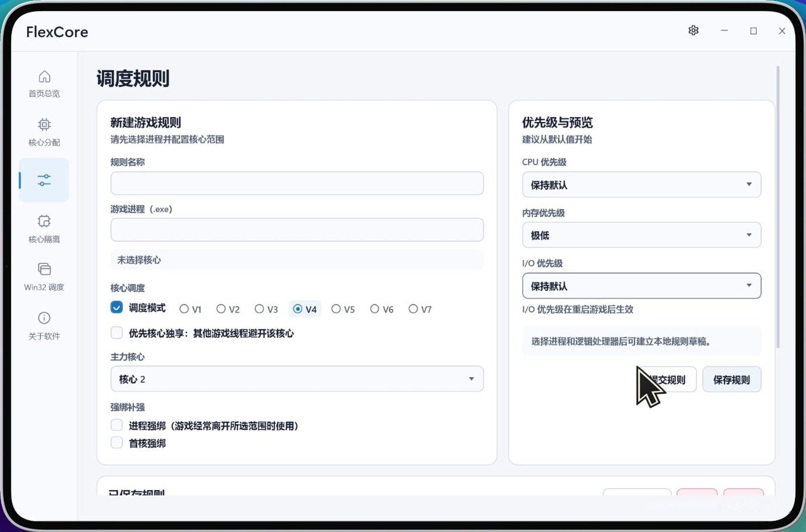Click the FlexCore app title
The image size is (806, 532).
coord(57,32)
